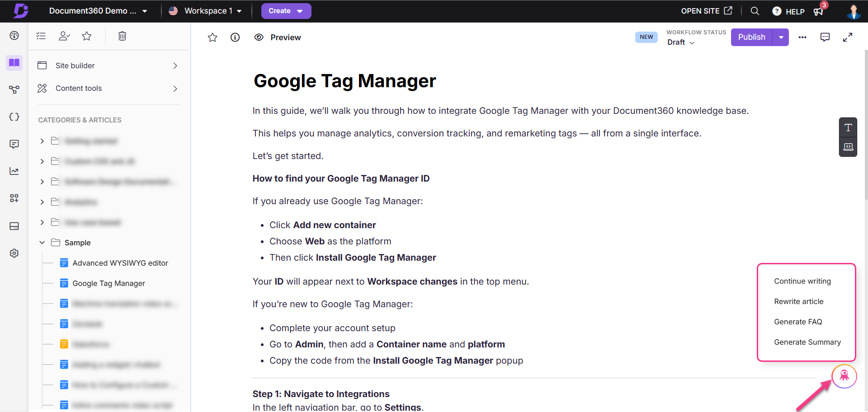This screenshot has width=868, height=412.
Task: Open the recycle bin trash icon
Action: click(x=122, y=36)
